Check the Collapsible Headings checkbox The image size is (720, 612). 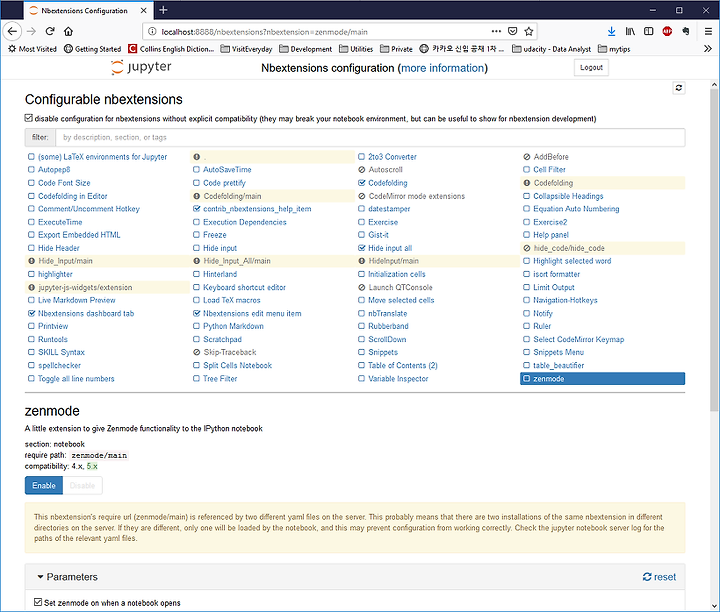(527, 196)
